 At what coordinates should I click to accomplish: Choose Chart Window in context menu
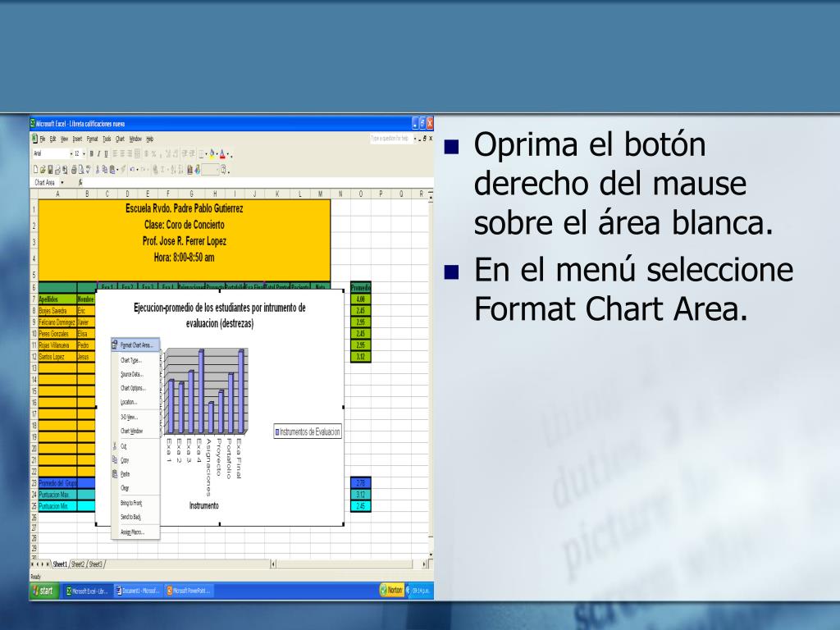point(135,431)
